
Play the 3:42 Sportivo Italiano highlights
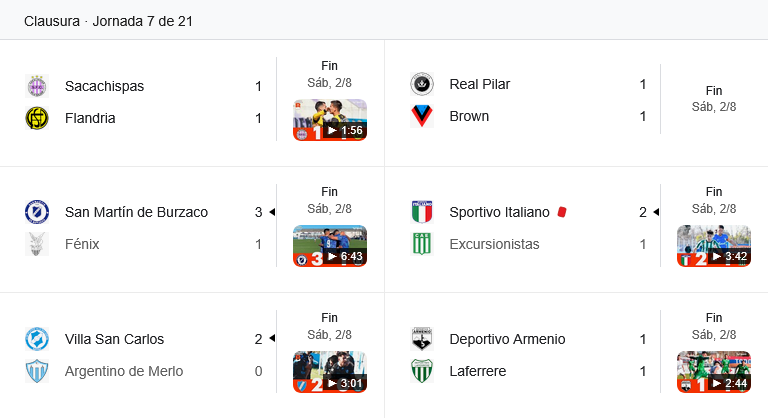pyautogui.click(x=714, y=246)
